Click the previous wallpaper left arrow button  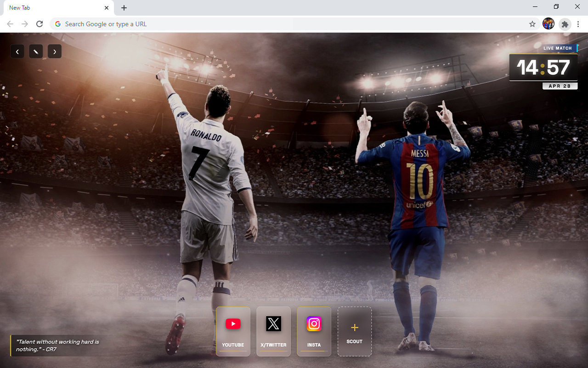17,52
